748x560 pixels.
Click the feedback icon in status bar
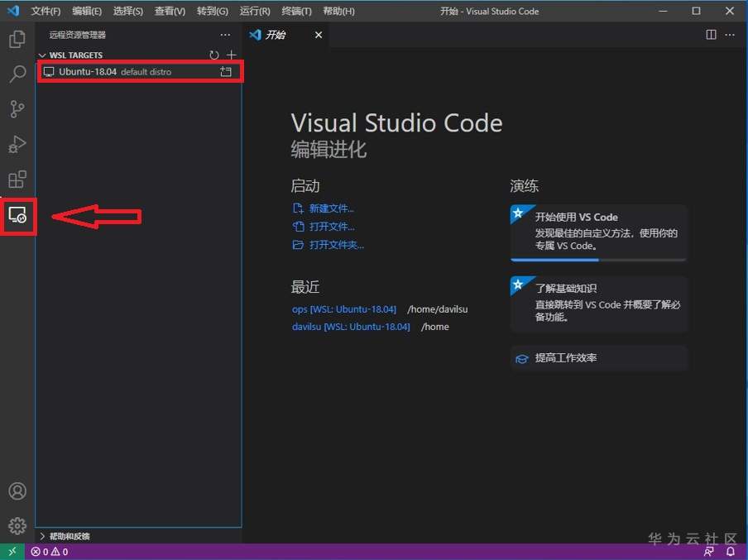pyautogui.click(x=709, y=552)
